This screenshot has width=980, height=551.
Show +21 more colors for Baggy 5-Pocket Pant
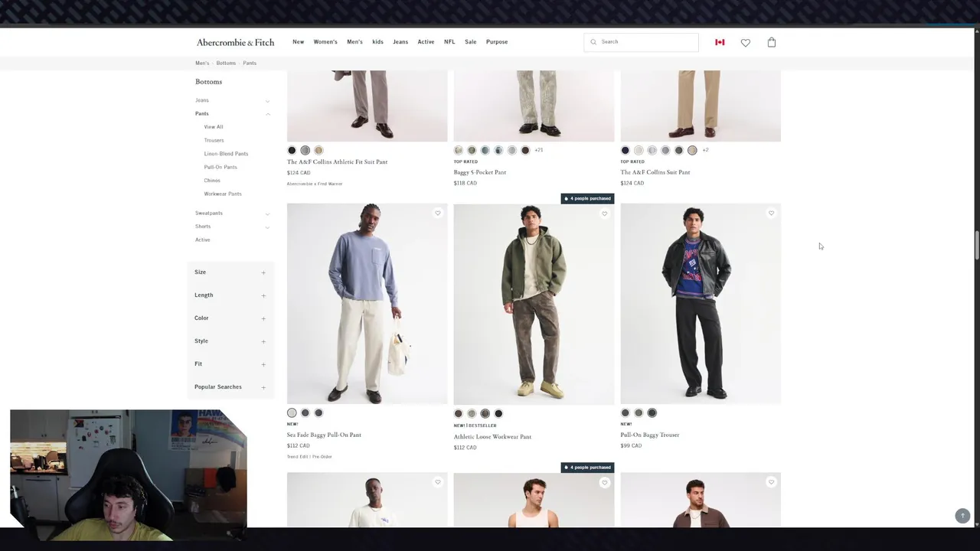pos(538,150)
